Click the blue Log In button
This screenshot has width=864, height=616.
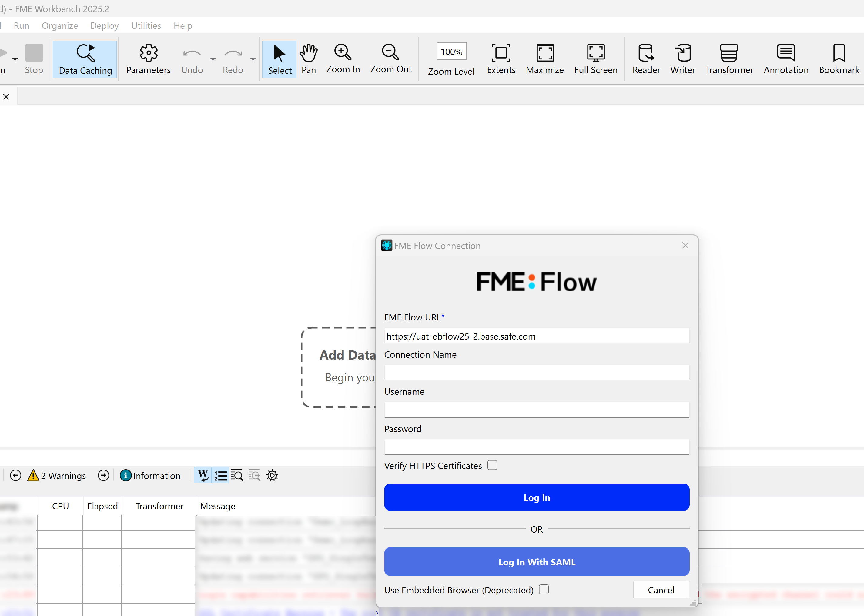pyautogui.click(x=537, y=497)
